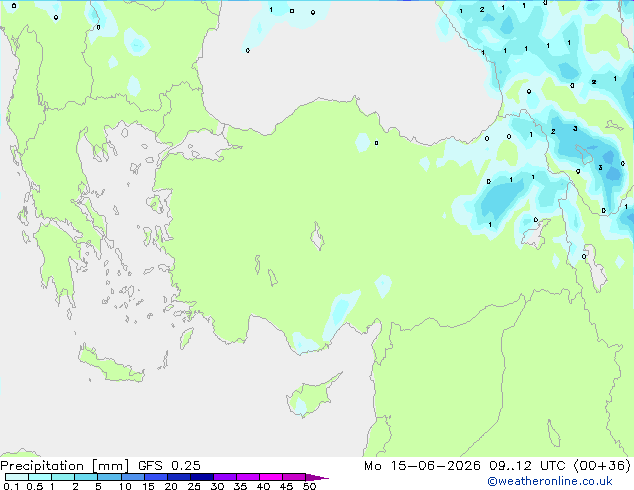Select the 0.5–1 mm legend color box
Image resolution: width=634 pixels, height=490 pixels.
pos(40,477)
